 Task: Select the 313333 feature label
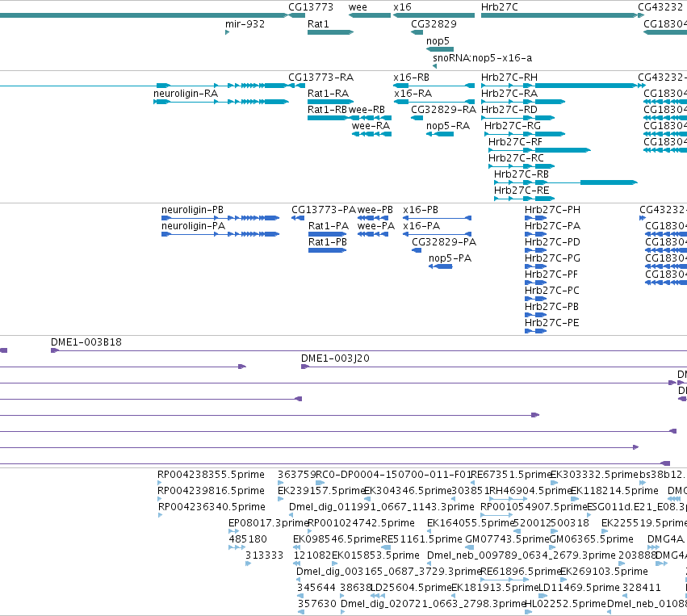pos(264,556)
